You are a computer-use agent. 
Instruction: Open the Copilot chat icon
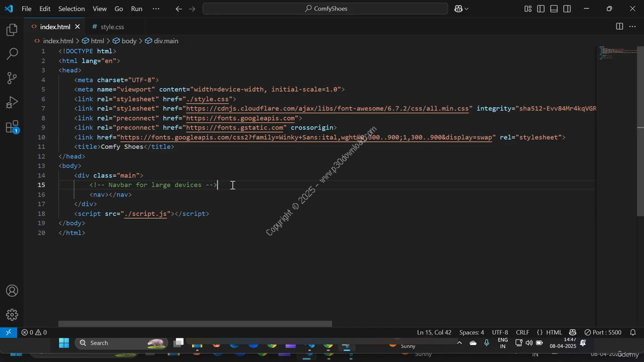pos(458,9)
